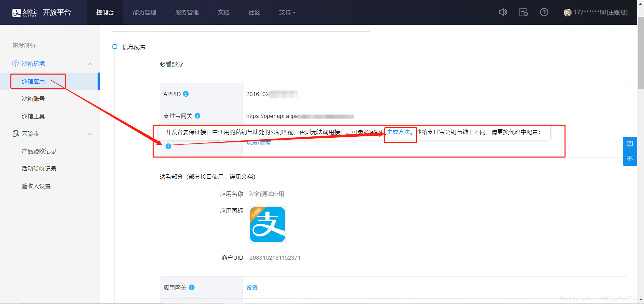Click the scrollbar down arrow
644x304 pixels.
(641, 300)
